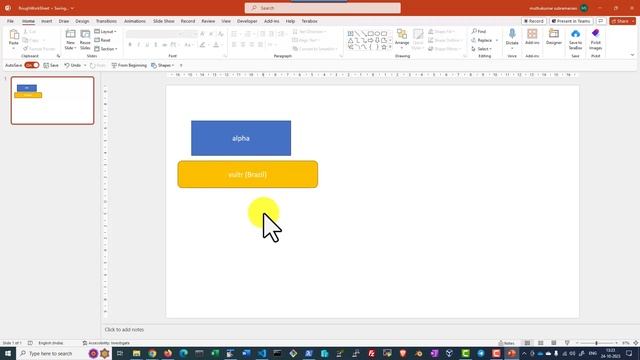This screenshot has width=640, height=360.
Task: Click the Dictate microphone icon
Action: pyautogui.click(x=512, y=34)
